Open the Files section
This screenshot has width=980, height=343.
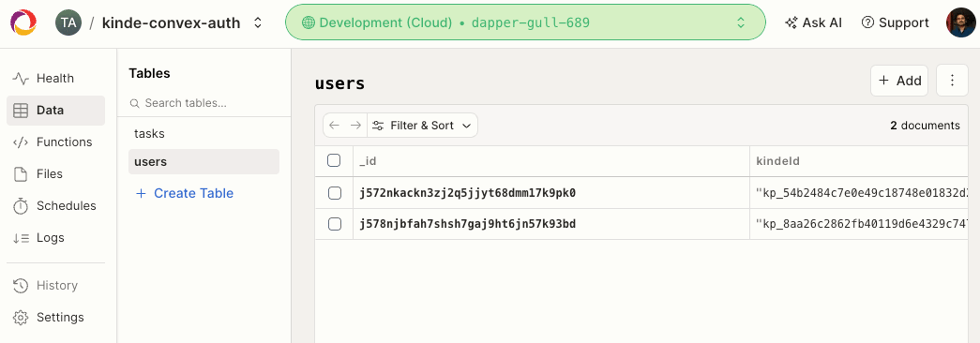tap(56, 174)
